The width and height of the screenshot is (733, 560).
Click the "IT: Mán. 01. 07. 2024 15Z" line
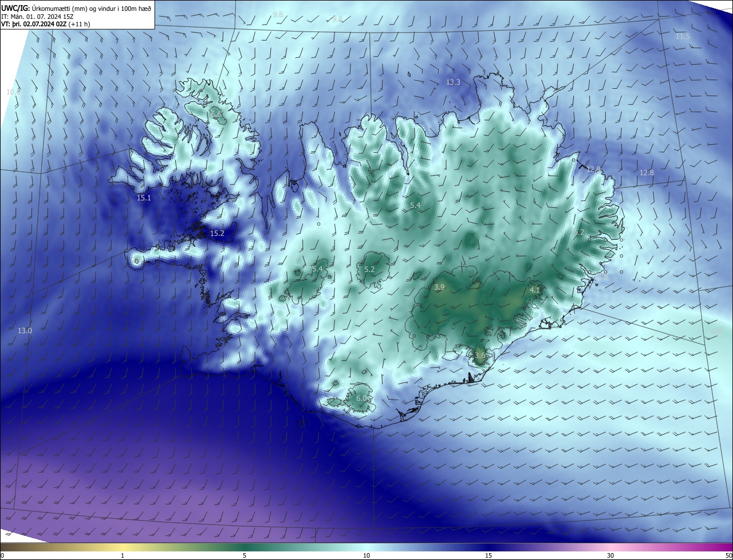pyautogui.click(x=38, y=16)
